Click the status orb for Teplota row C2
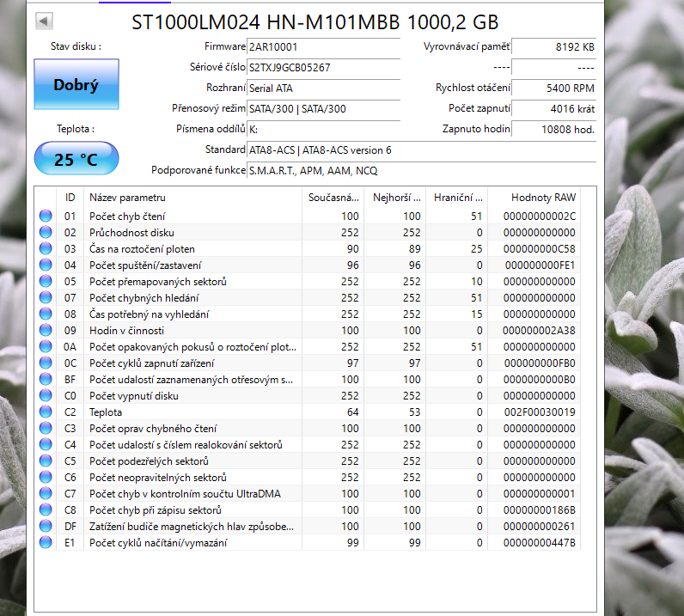Screen dimensions: 684x616 pyautogui.click(x=46, y=412)
